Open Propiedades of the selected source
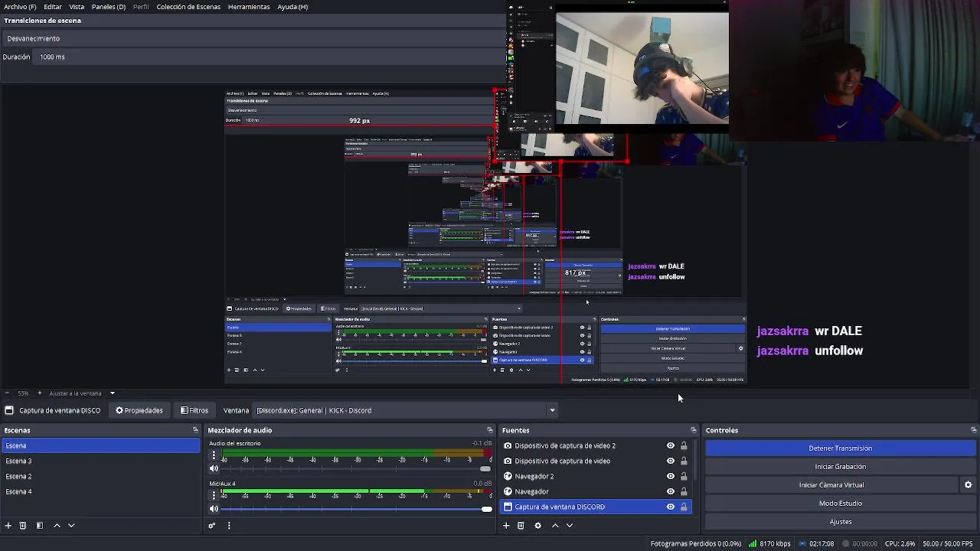The width and height of the screenshot is (980, 551). tap(139, 410)
